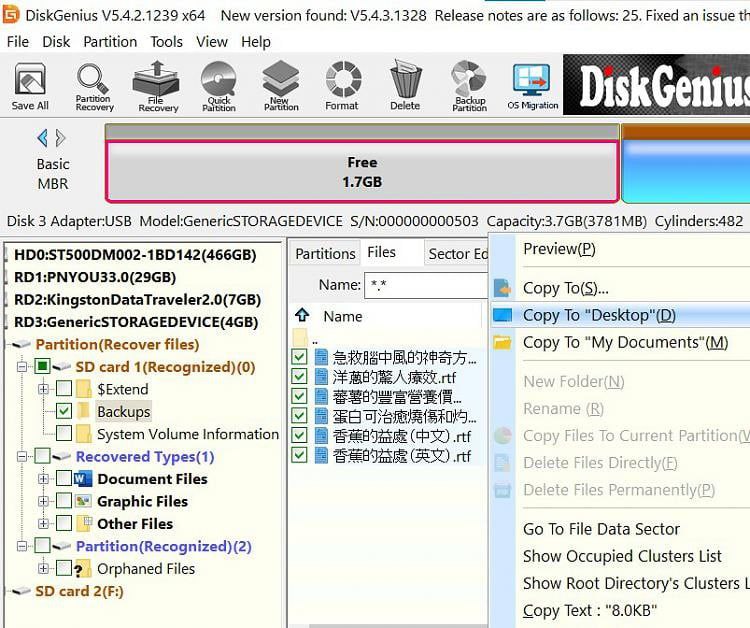The width and height of the screenshot is (750, 628).
Task: Uncheck the 洋蔥的驚人療效.rtf file checkbox
Action: (299, 377)
